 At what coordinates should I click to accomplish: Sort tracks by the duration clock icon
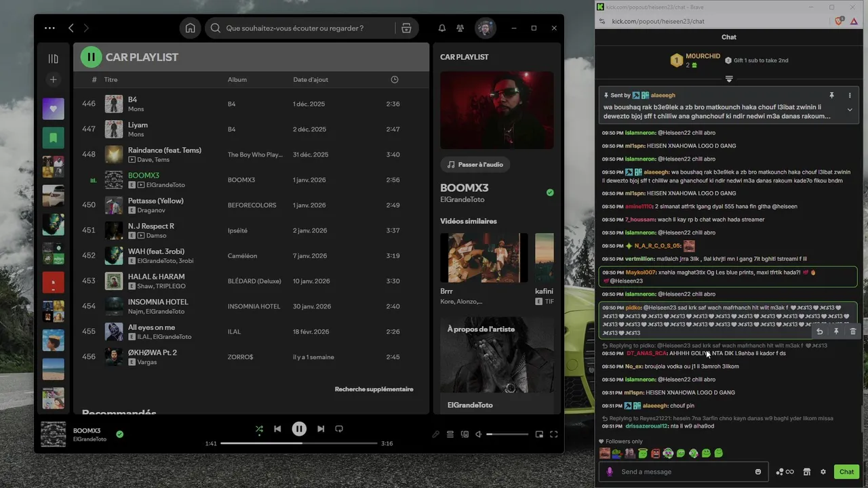(395, 80)
